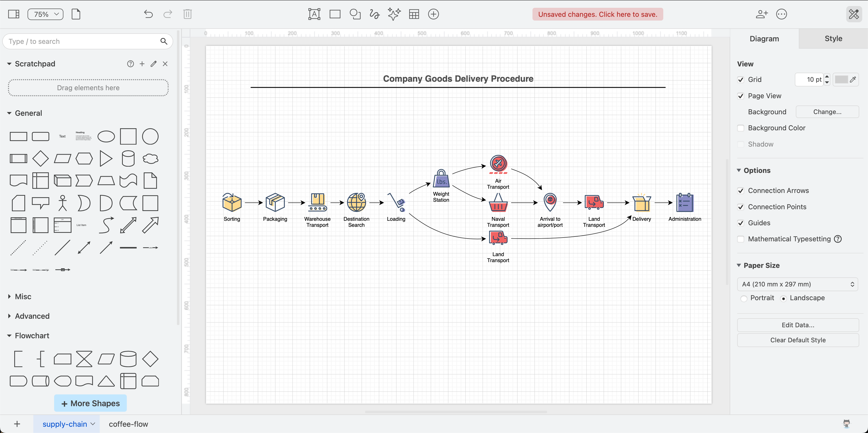Open the generate sparkle tool

pyautogui.click(x=394, y=14)
